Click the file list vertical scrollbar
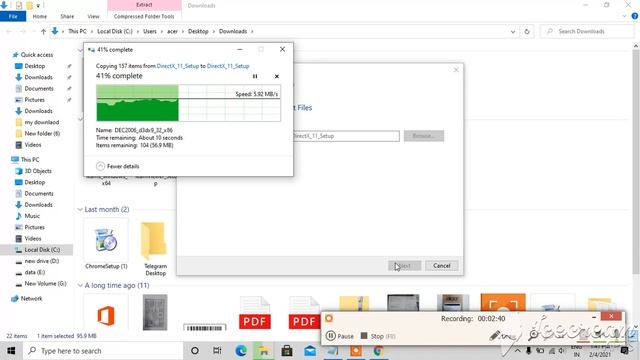The width and height of the screenshot is (640, 360). click(636, 163)
